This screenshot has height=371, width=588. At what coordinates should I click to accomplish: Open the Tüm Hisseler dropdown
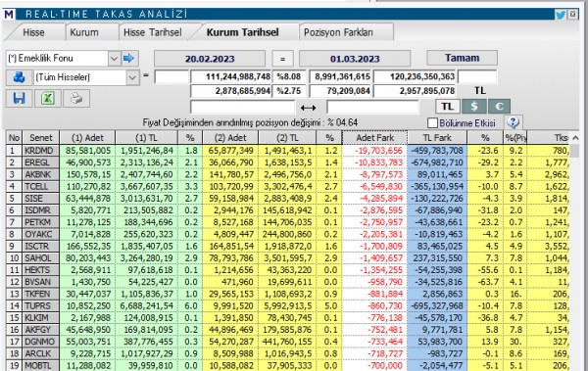pos(132,77)
